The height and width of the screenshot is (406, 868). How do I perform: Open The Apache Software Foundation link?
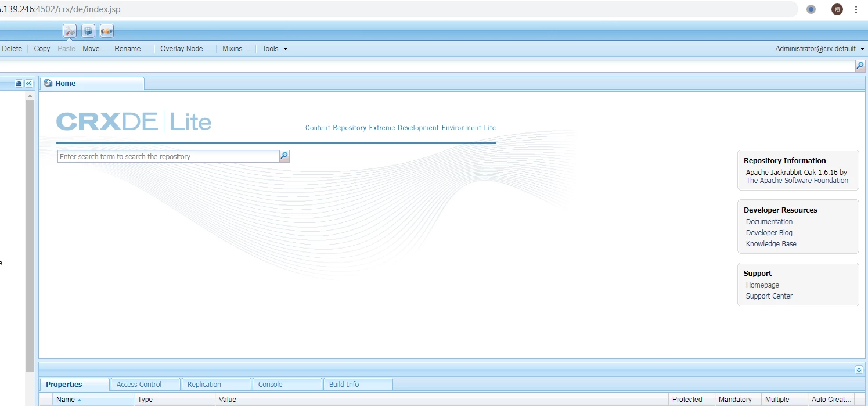click(x=797, y=181)
